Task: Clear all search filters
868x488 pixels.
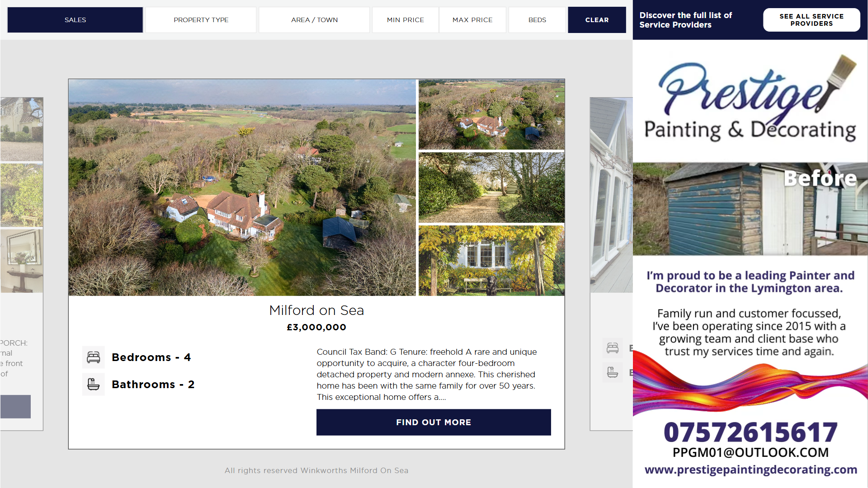Action: click(597, 20)
